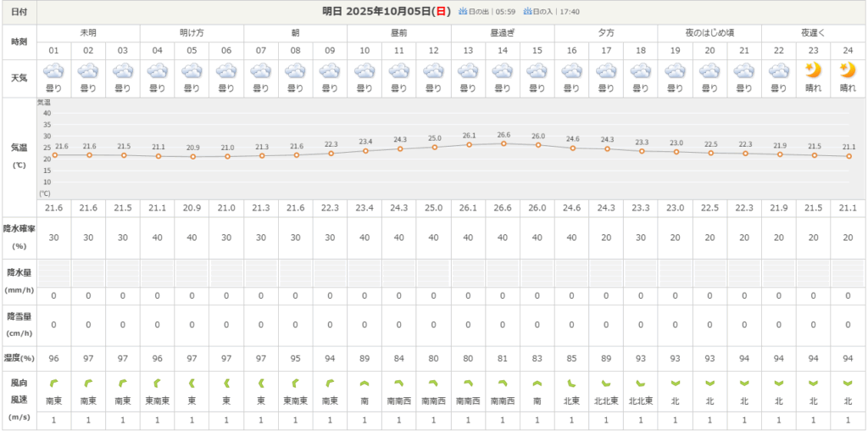Click the north wind arrow at hour 19

tap(676, 383)
